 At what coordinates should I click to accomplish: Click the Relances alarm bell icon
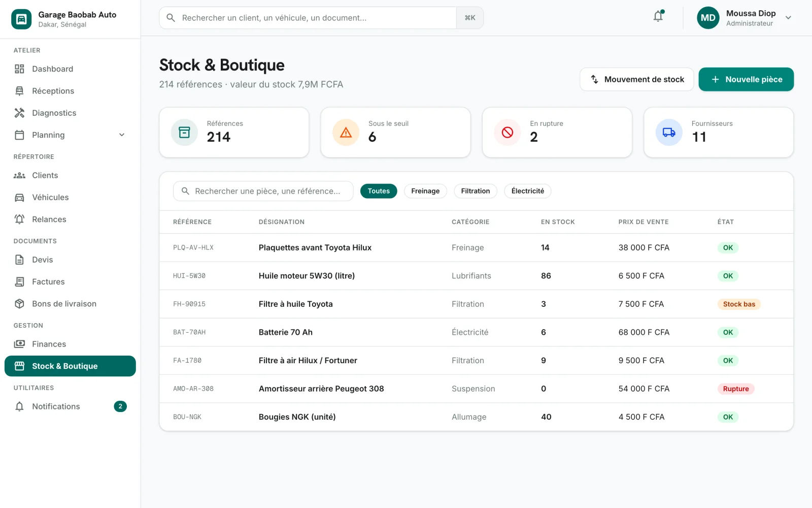point(19,219)
